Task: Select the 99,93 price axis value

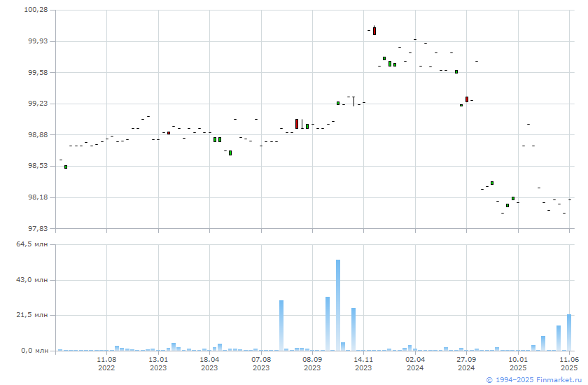Action: [x=38, y=41]
